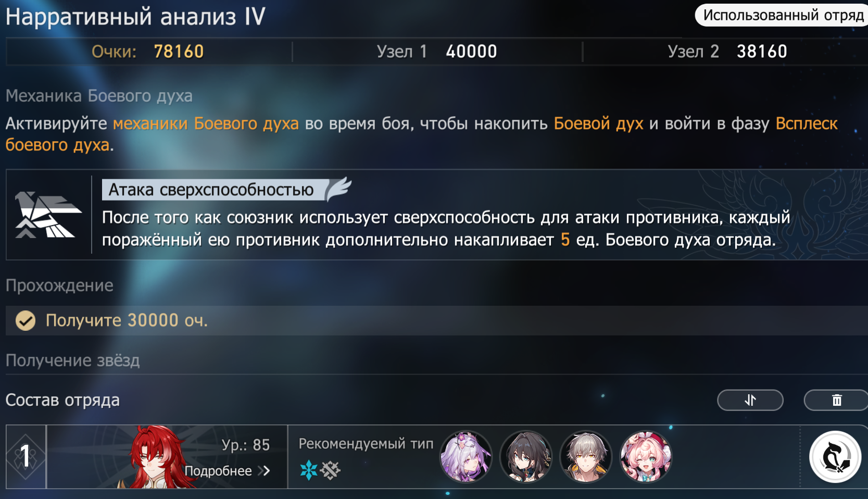Click the squad number 1 diamond badge
The image size is (868, 499).
pyautogui.click(x=26, y=457)
